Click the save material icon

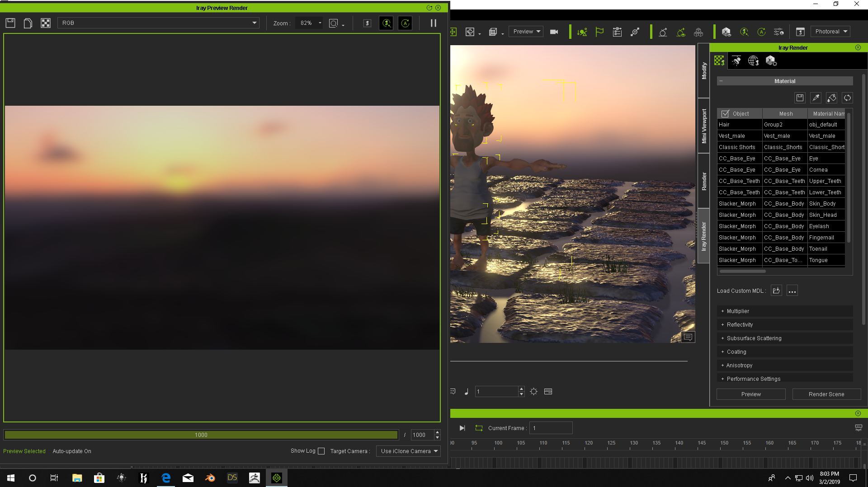coord(800,98)
